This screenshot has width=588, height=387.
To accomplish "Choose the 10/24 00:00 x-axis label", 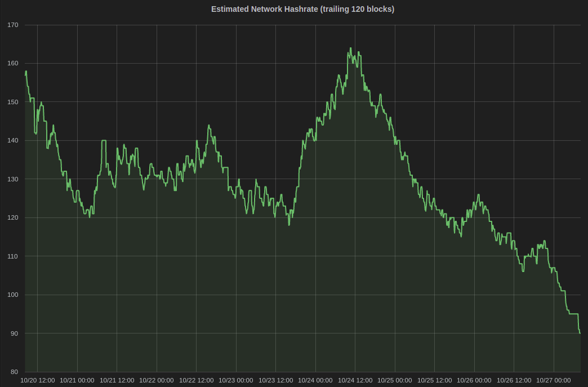I will point(315,380).
